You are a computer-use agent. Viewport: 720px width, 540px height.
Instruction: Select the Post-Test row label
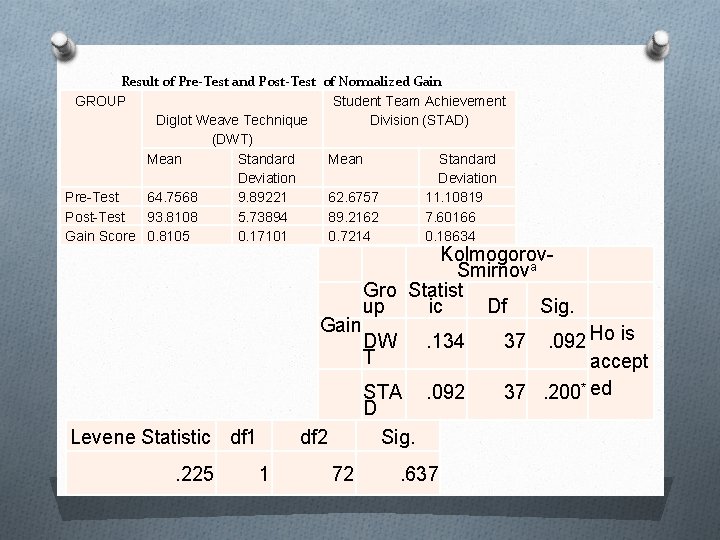pyautogui.click(x=95, y=217)
